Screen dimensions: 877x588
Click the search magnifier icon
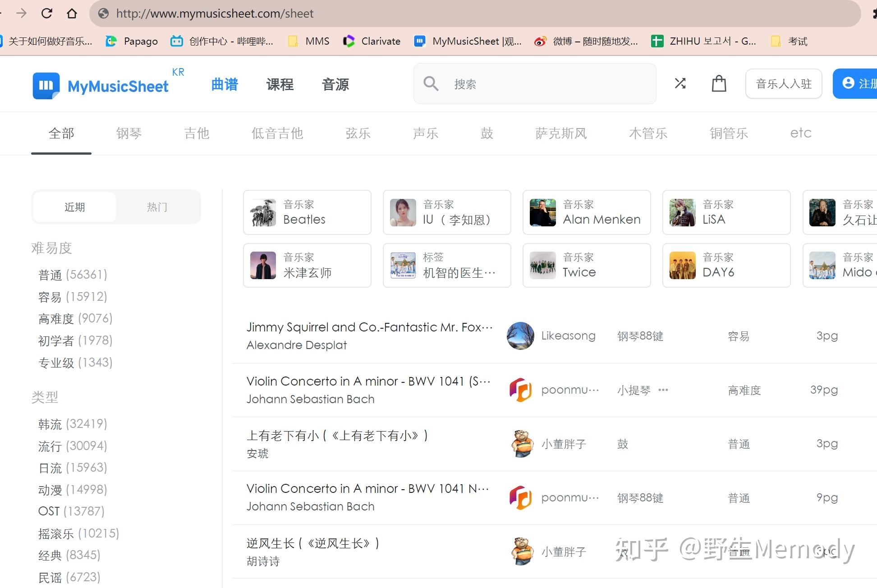pyautogui.click(x=431, y=83)
